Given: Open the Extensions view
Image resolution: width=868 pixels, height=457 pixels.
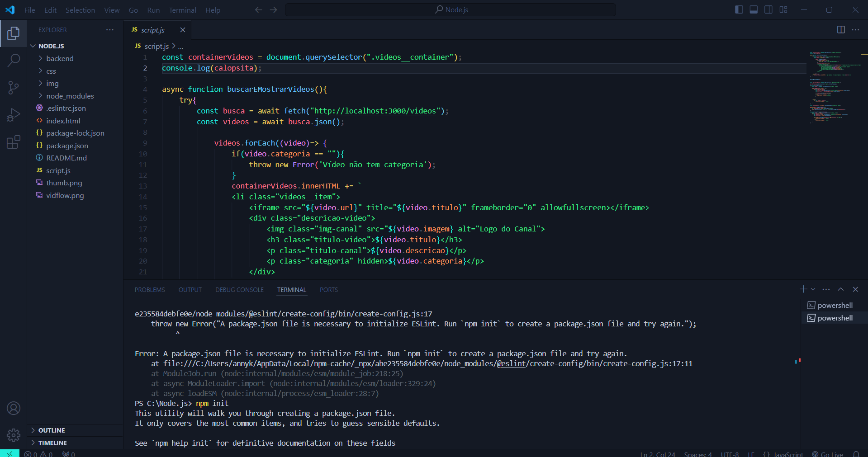Looking at the screenshot, I should tap(14, 142).
